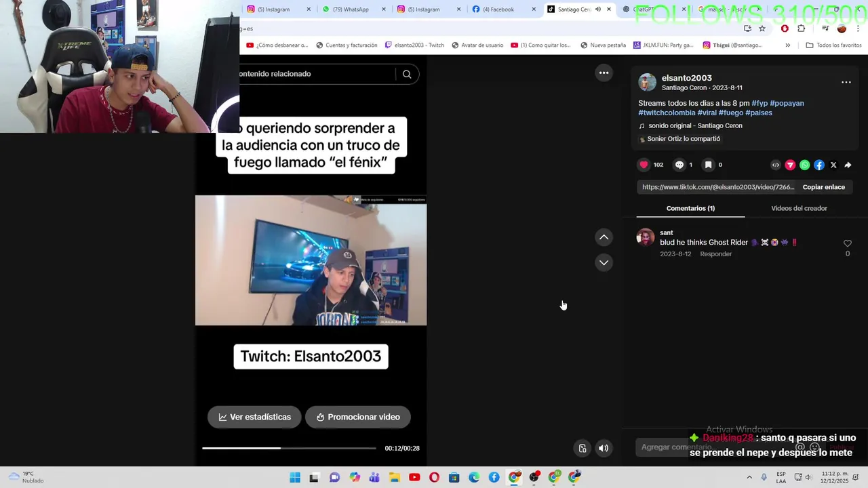This screenshot has width=868, height=488.
Task: Click Ver estadísticas button
Action: coord(254,417)
